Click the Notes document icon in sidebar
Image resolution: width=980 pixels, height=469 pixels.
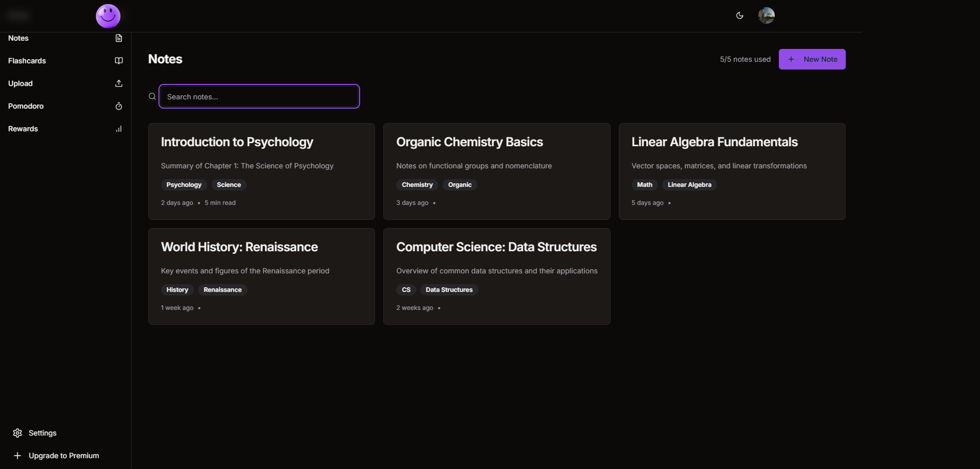[119, 38]
